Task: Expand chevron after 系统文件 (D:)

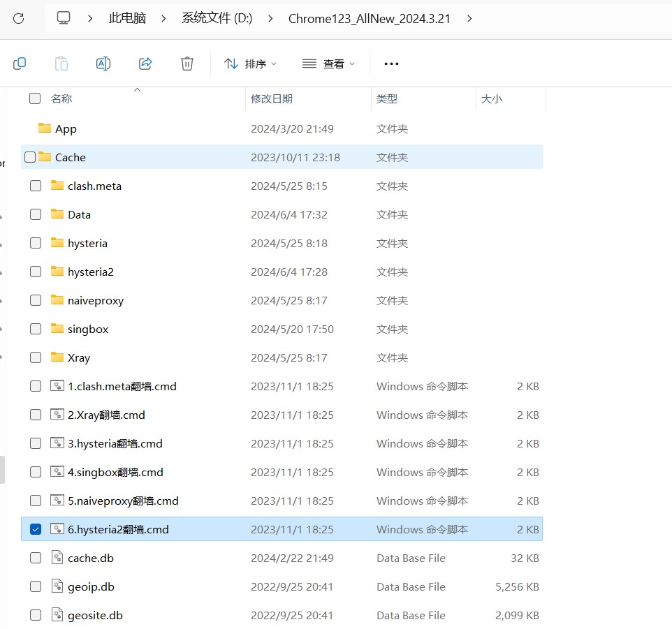Action: pos(270,18)
